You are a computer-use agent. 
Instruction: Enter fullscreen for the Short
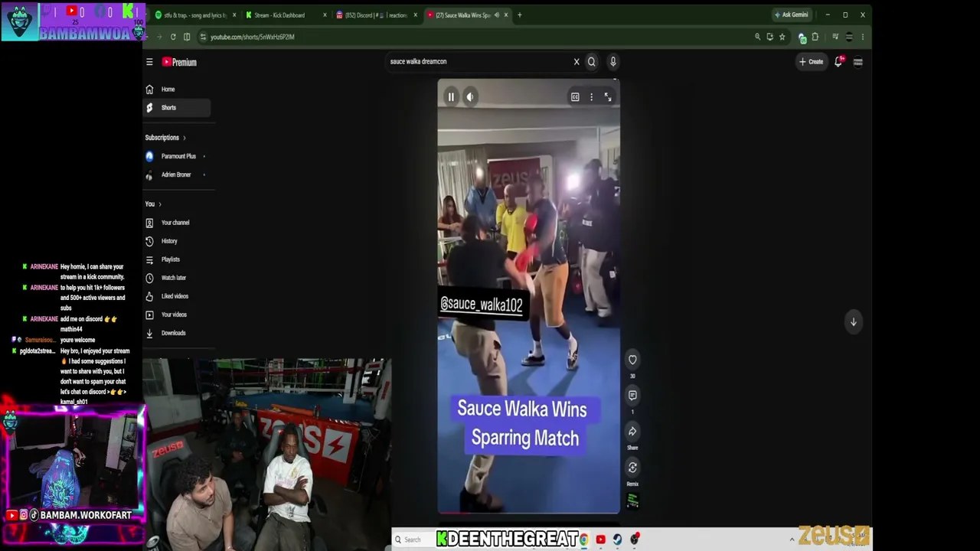(608, 97)
